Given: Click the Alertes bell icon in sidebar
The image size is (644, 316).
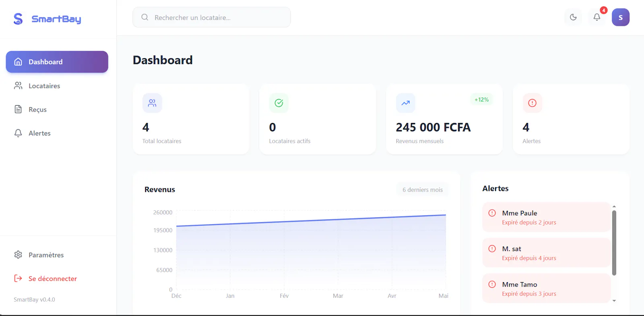Looking at the screenshot, I should [x=18, y=133].
